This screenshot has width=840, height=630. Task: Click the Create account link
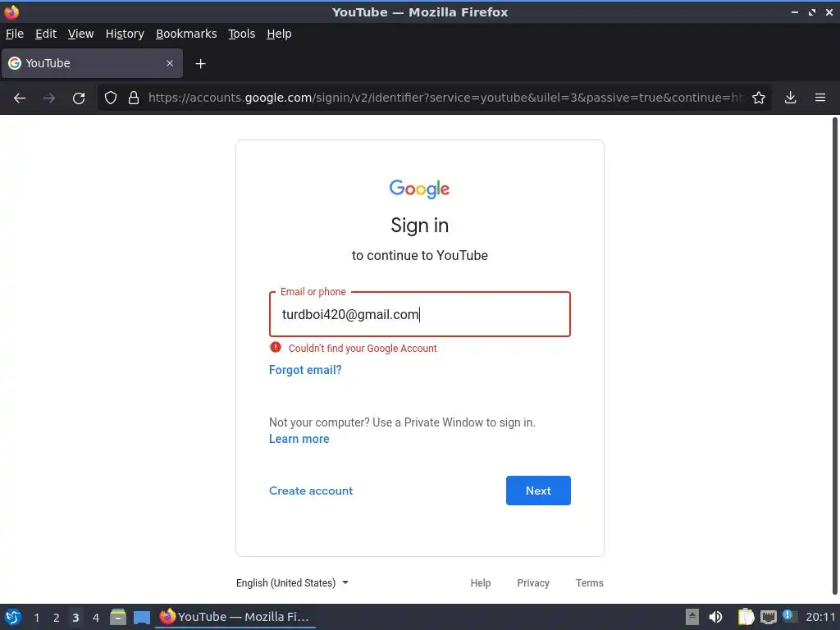coord(311,491)
